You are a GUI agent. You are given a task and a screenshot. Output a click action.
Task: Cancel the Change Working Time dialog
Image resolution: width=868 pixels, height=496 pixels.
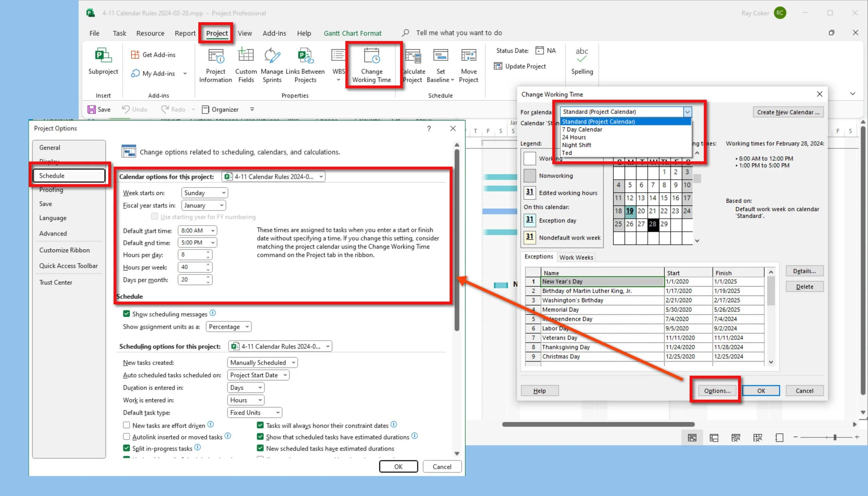(x=804, y=390)
